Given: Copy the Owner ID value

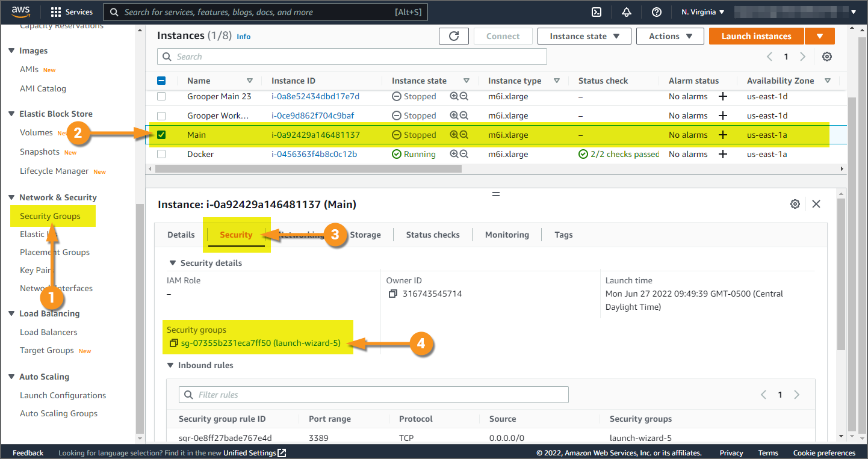Looking at the screenshot, I should click(393, 294).
